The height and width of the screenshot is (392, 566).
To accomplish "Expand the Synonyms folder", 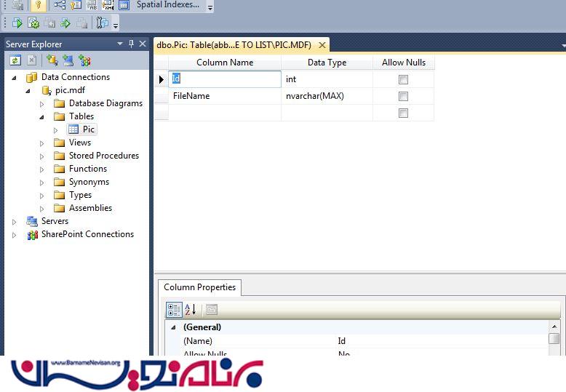I will coord(42,183).
